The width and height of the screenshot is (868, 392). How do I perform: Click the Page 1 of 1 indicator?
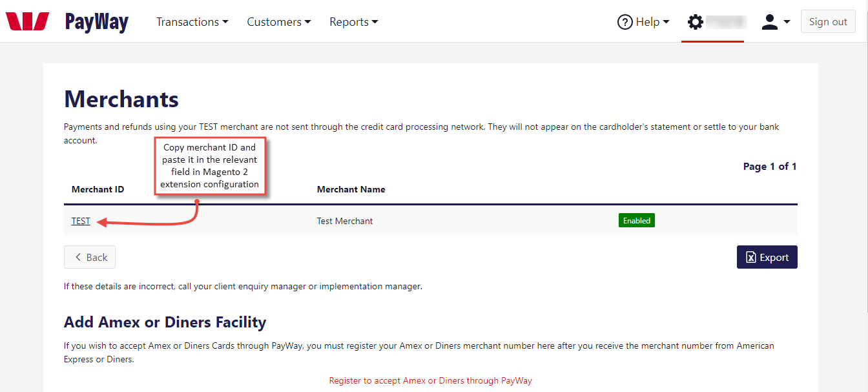point(770,167)
